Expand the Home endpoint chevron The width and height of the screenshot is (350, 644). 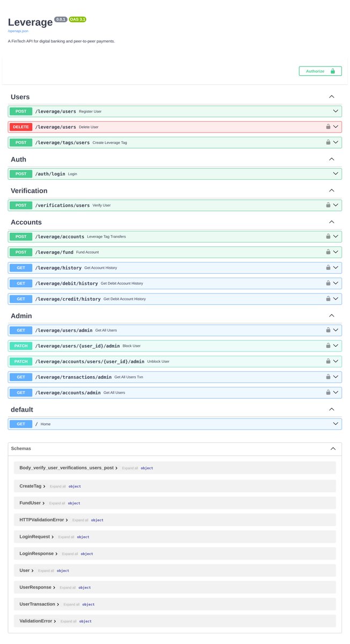coord(336,424)
